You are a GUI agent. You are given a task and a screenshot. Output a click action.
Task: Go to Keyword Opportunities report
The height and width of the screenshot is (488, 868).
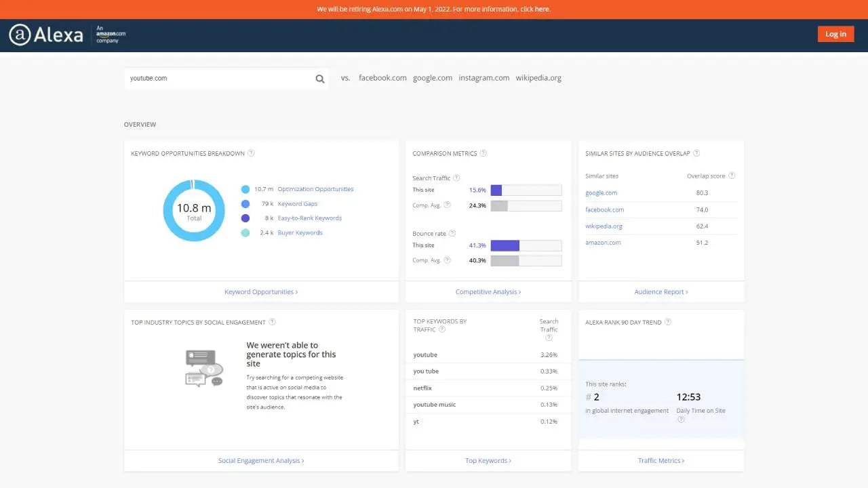(x=261, y=292)
